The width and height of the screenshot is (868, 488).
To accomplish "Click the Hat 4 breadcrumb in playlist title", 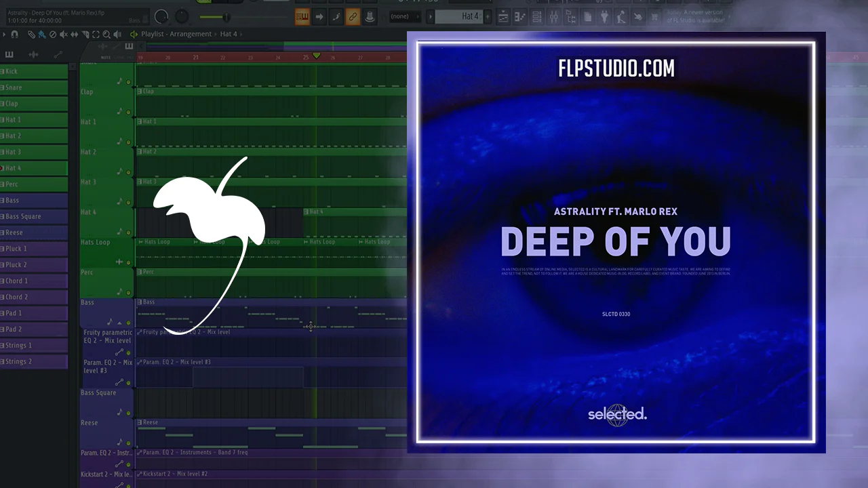I will pos(229,34).
